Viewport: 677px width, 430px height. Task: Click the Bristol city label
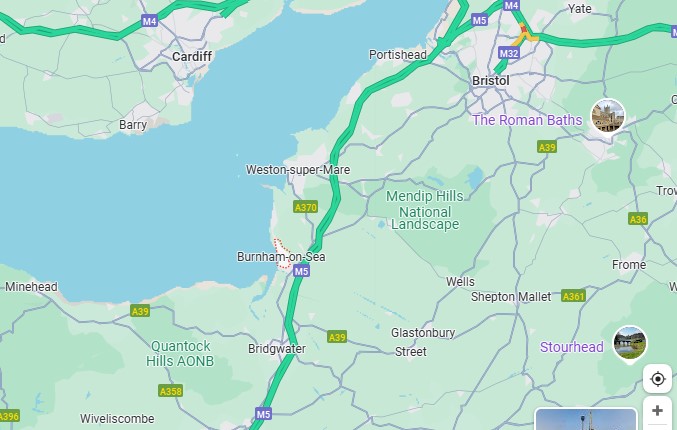point(490,81)
